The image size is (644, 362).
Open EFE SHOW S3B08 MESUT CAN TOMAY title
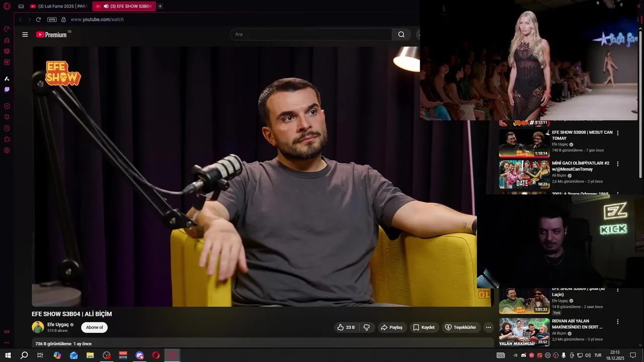(582, 135)
